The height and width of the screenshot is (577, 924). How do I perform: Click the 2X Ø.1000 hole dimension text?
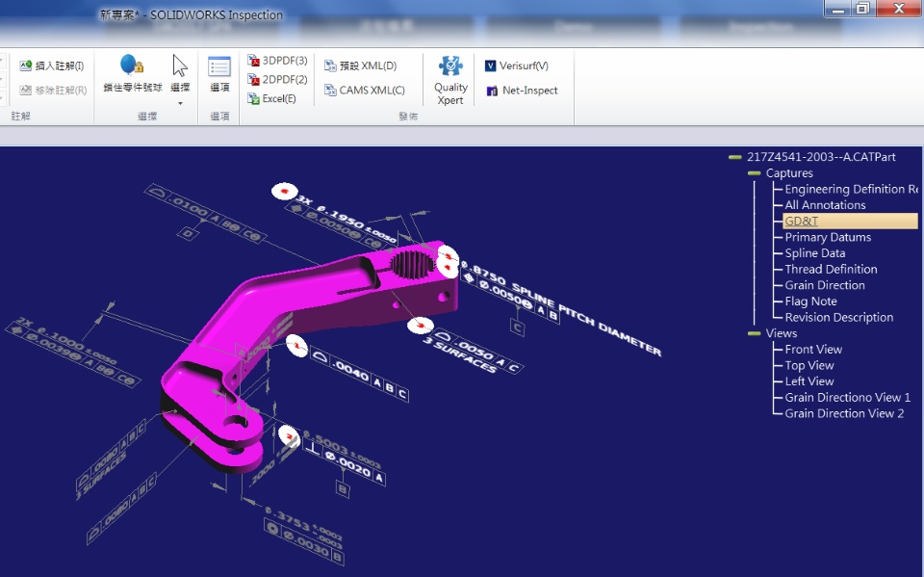(x=66, y=341)
